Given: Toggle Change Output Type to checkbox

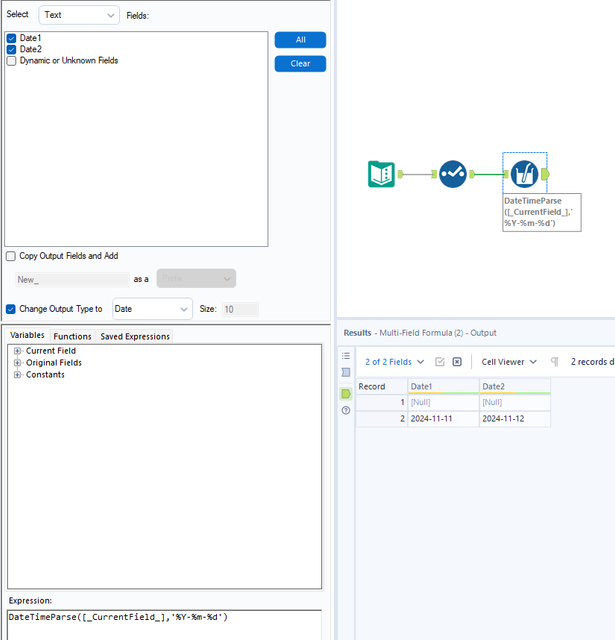Looking at the screenshot, I should point(11,309).
